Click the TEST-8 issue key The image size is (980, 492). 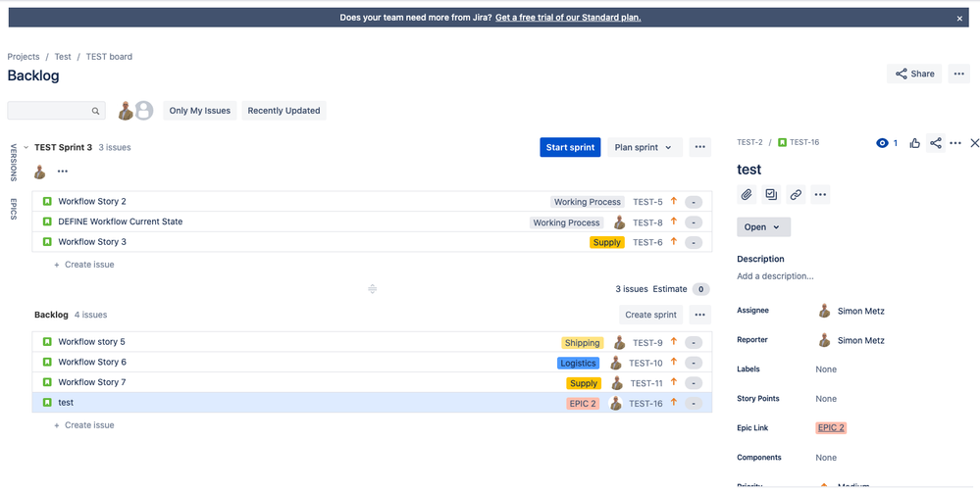point(647,222)
